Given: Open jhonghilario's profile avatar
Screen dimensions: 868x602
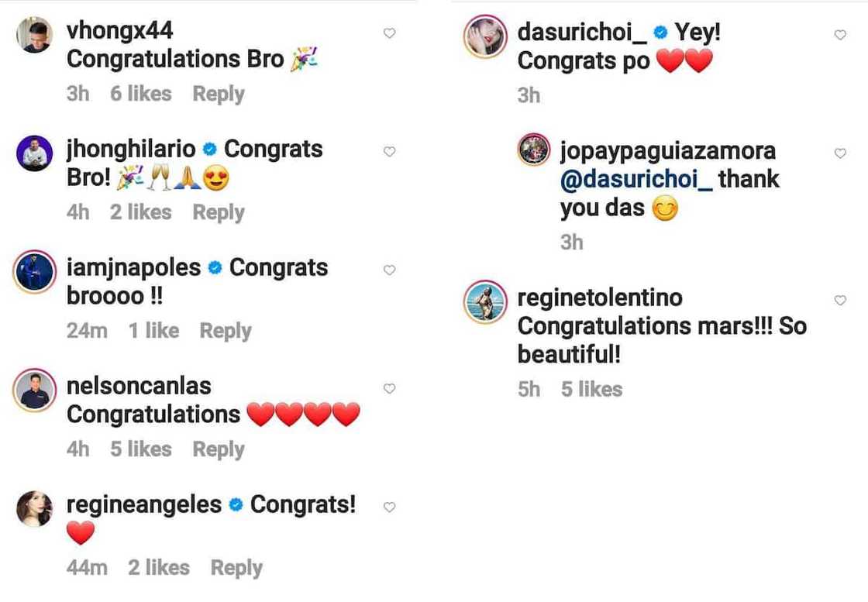Looking at the screenshot, I should pos(35,153).
